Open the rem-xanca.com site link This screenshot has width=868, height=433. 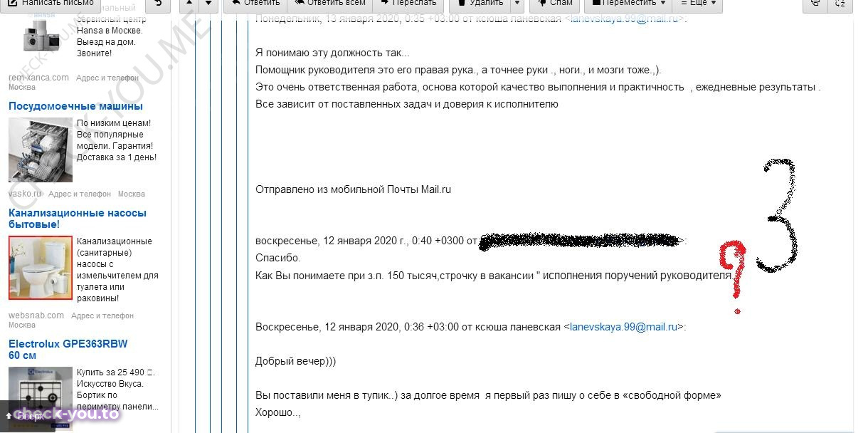[x=38, y=78]
